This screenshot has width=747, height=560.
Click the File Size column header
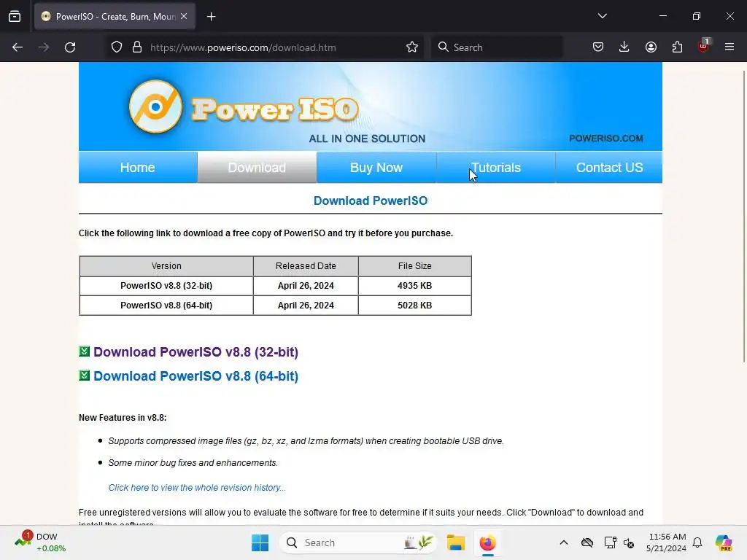pyautogui.click(x=415, y=265)
